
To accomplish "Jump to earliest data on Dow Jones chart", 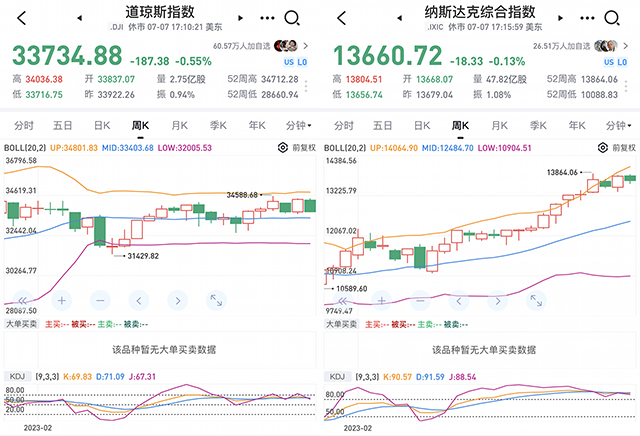I will (22, 301).
